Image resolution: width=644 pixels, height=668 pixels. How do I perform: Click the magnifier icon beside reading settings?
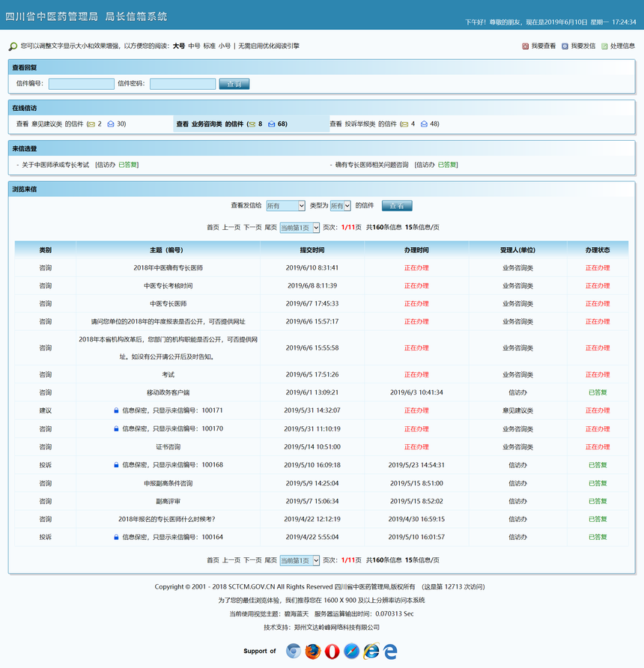click(13, 46)
